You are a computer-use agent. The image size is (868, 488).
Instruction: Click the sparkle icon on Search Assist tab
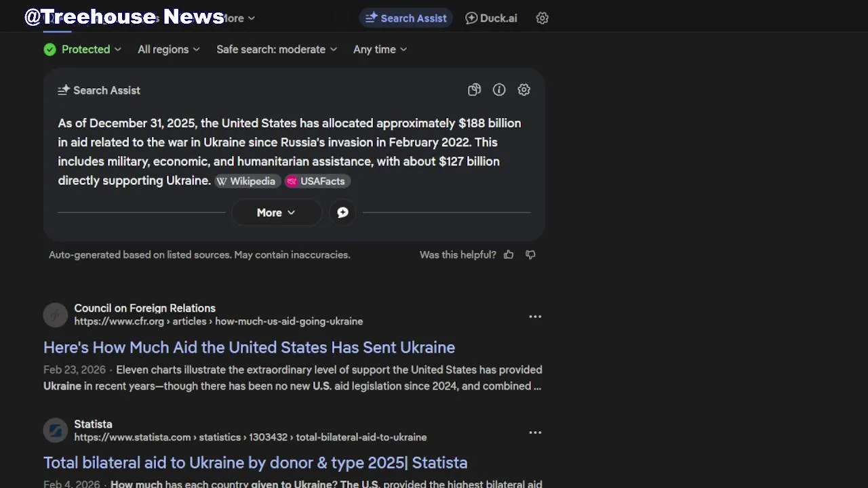click(x=371, y=18)
